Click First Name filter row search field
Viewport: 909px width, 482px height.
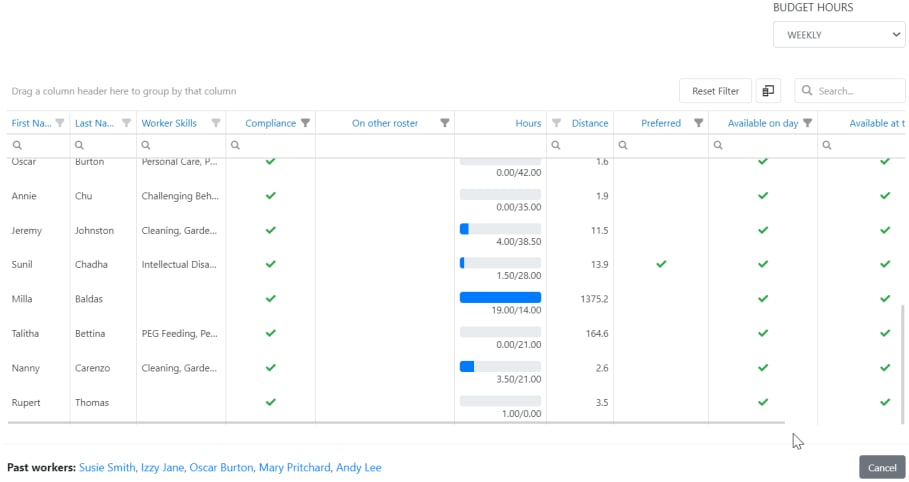point(38,145)
